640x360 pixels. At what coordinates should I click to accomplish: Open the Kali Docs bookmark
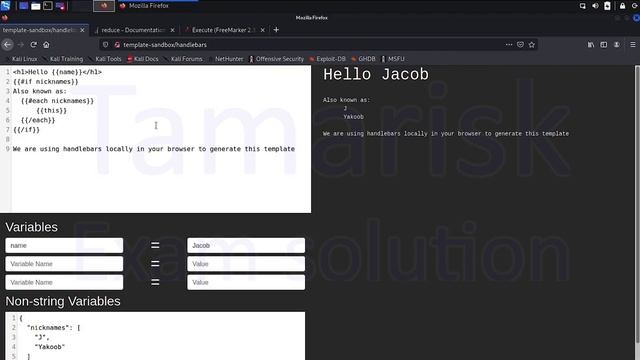click(142, 59)
